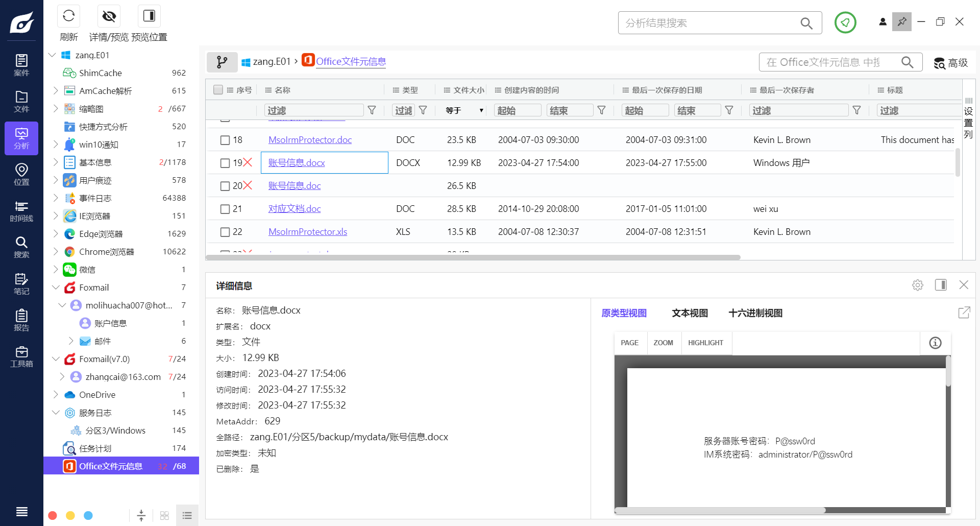Expand the 缩略图 node
980x526 pixels.
pos(56,108)
